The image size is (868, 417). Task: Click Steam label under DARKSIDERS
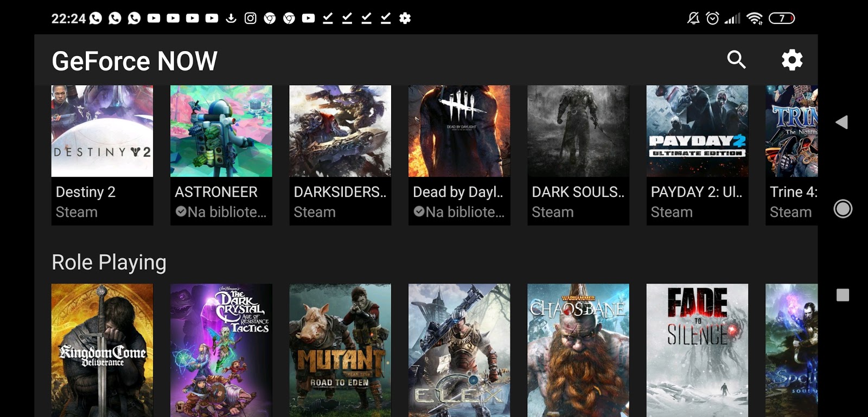tap(315, 212)
